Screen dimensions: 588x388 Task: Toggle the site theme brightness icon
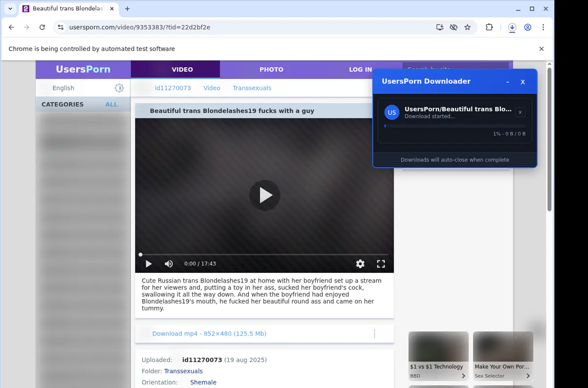(119, 88)
